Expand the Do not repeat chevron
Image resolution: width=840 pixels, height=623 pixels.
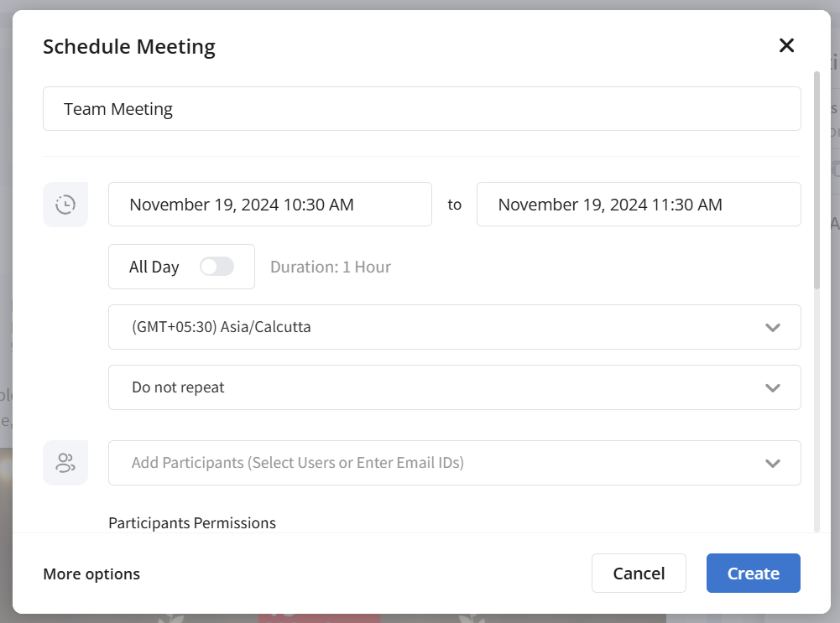[773, 387]
